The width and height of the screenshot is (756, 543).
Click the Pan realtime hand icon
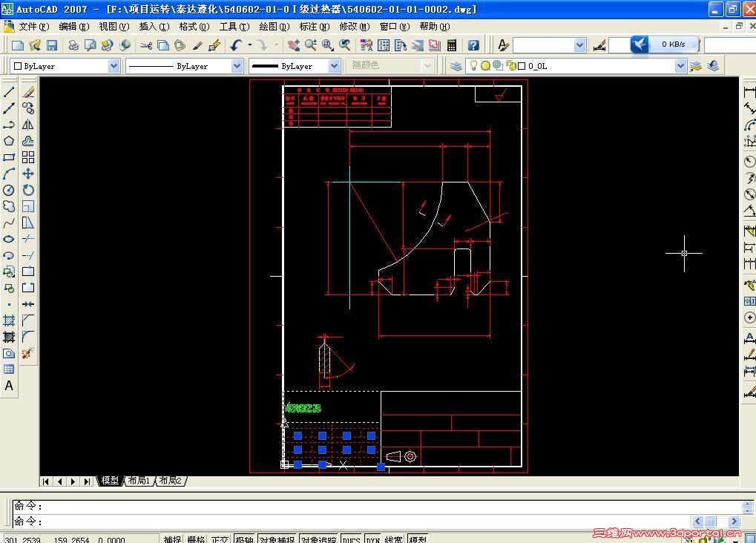point(293,45)
